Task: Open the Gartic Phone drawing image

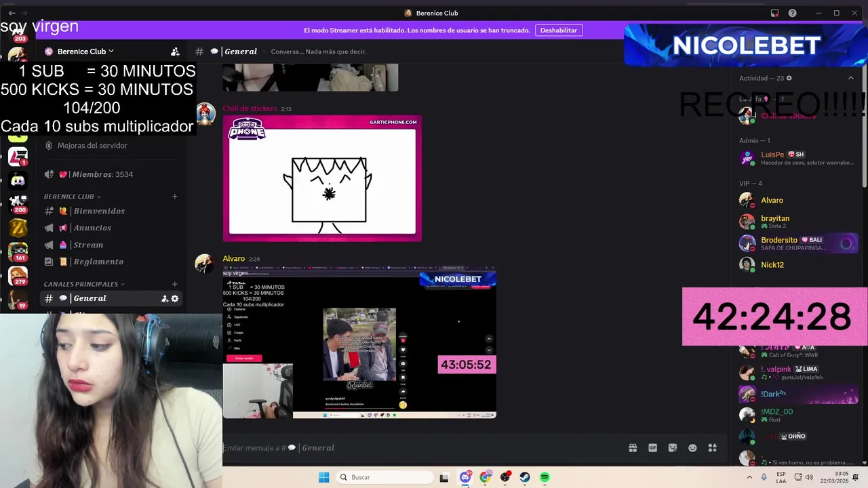Action: pyautogui.click(x=322, y=178)
